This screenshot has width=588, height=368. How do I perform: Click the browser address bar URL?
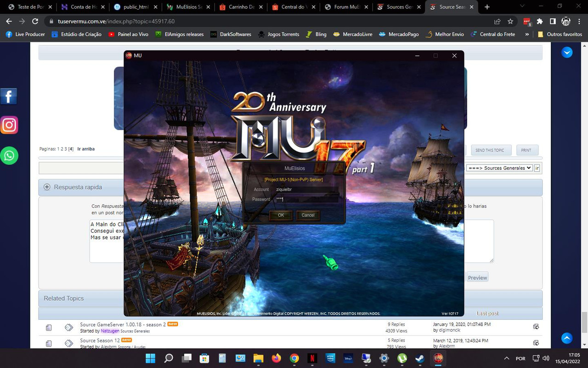tap(116, 21)
